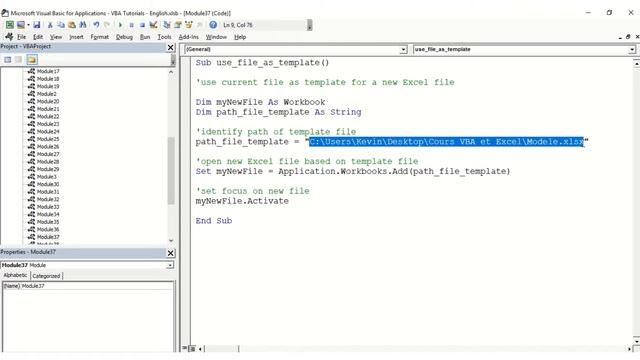Click the Full Module View button
The height and width of the screenshot is (360, 640).
pos(192,349)
